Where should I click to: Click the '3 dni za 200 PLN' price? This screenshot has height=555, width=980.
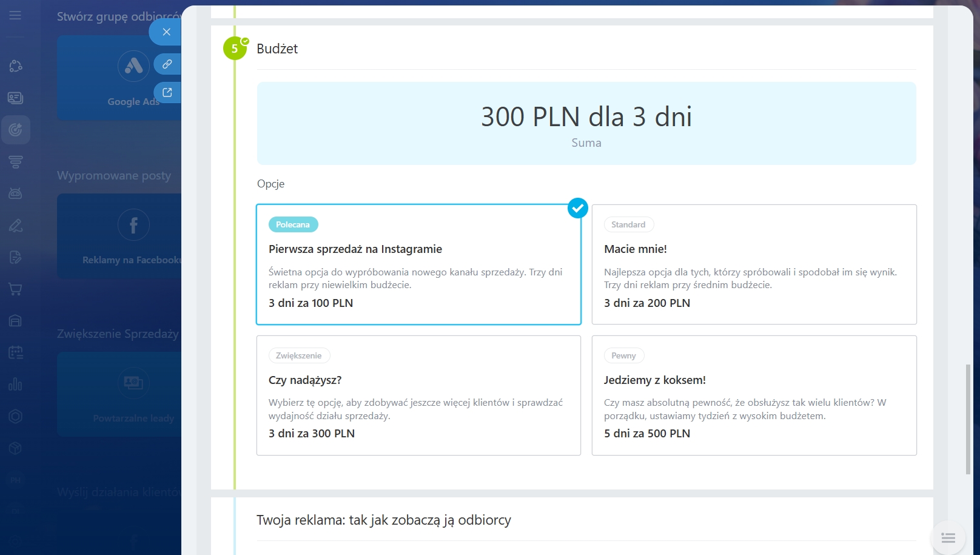(x=647, y=303)
